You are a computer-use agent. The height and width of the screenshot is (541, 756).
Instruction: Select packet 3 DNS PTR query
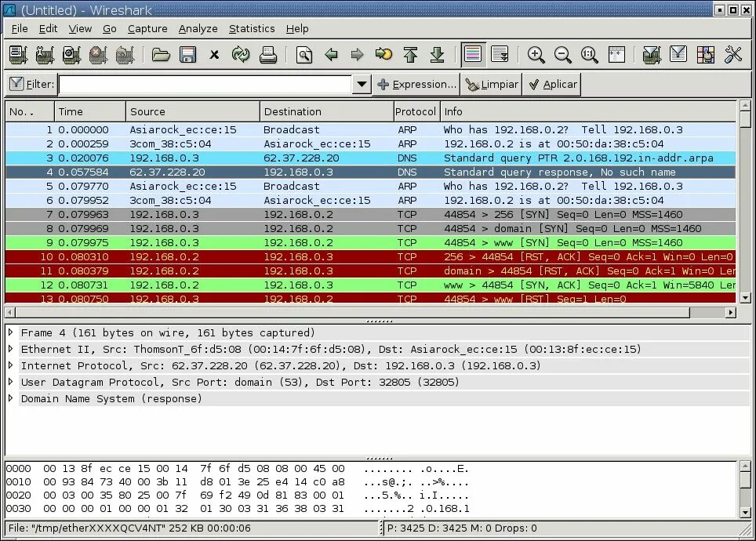tap(370, 158)
